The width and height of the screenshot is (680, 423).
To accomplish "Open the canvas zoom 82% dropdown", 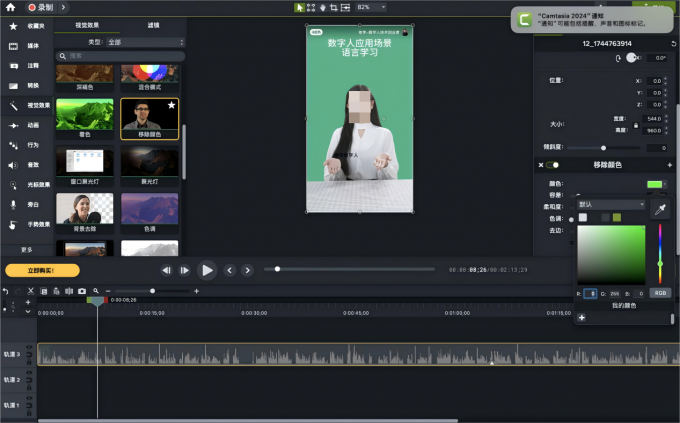I will [371, 7].
